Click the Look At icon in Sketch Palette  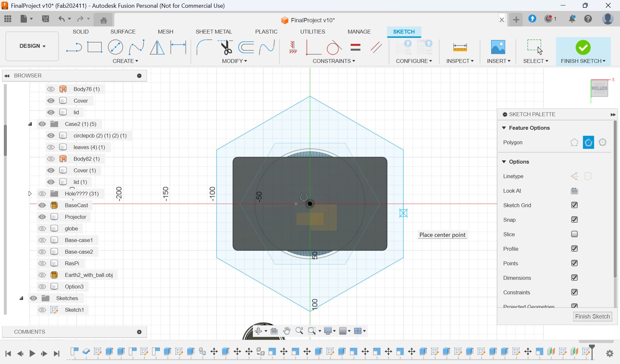tap(574, 191)
